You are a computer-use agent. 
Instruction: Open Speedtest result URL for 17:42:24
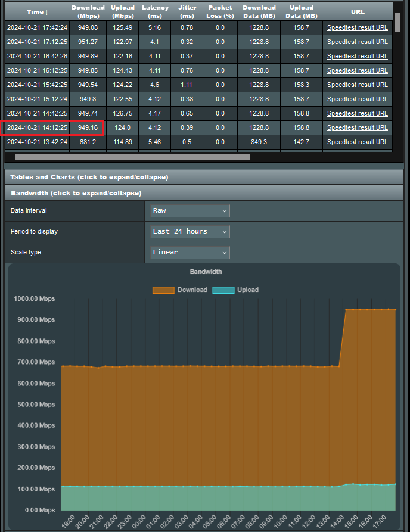[x=357, y=27]
